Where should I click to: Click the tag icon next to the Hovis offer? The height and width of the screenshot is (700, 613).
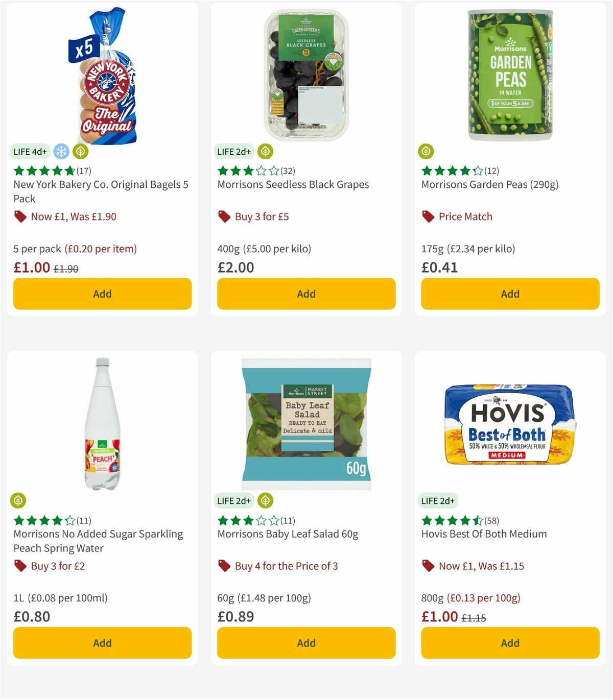pos(428,566)
